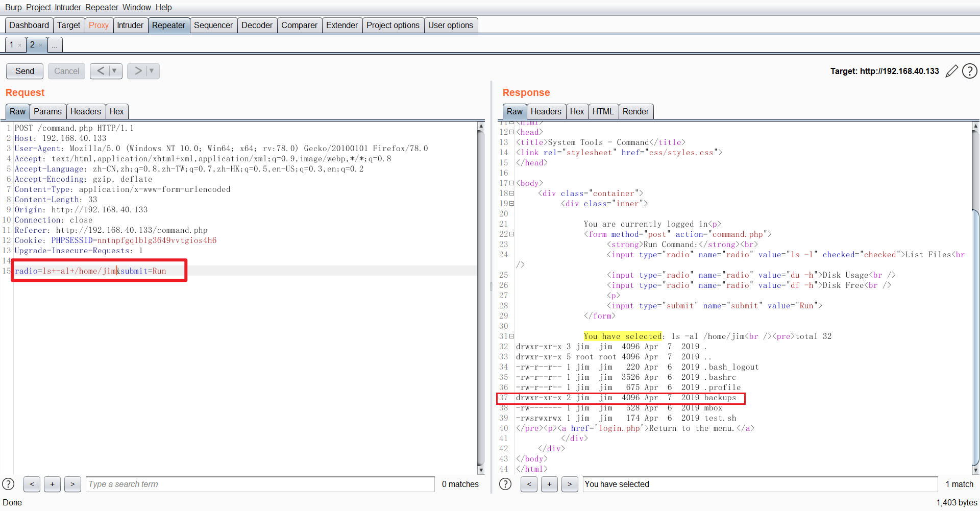Switch to the Sequencer tab
This screenshot has height=511, width=980.
click(x=213, y=26)
